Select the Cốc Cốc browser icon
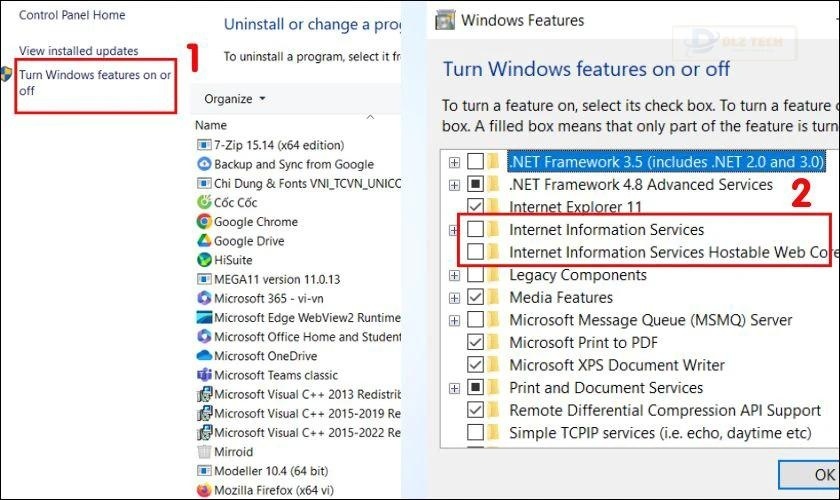 coord(204,203)
